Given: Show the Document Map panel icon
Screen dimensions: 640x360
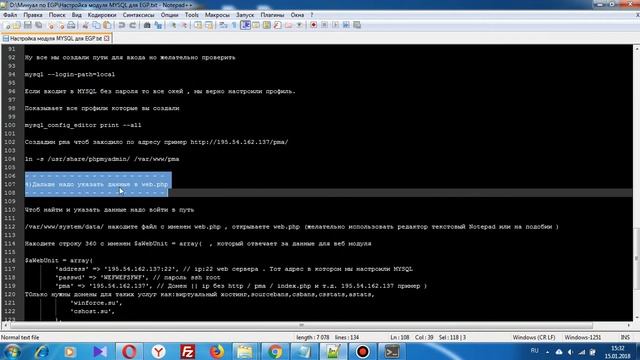Looking at the screenshot, I should point(267,25).
